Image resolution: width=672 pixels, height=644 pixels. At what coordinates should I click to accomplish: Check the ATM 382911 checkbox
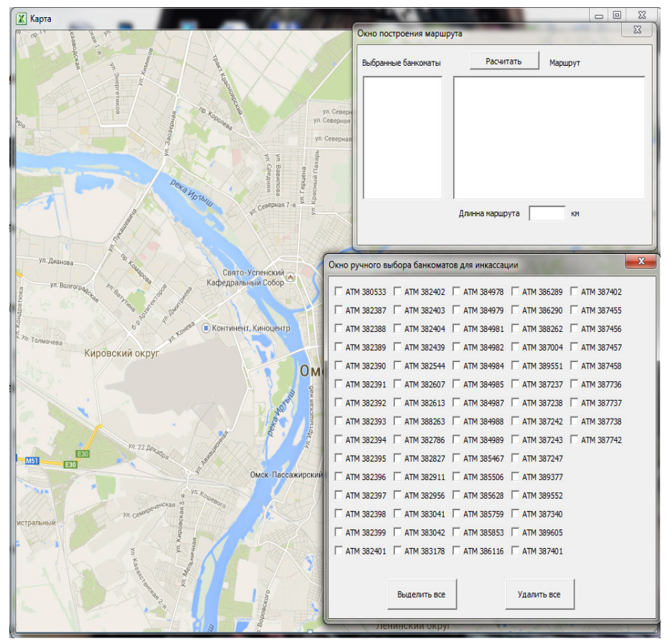click(398, 477)
